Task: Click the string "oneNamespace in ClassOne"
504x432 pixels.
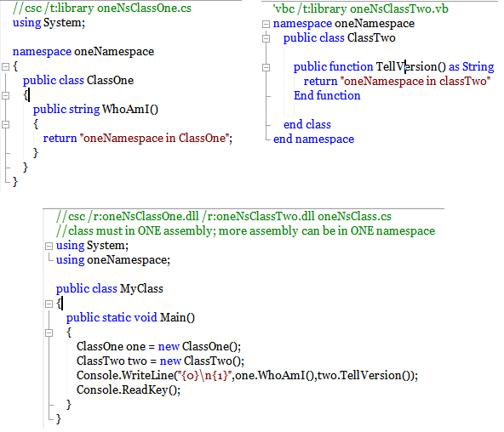Action: [154, 138]
